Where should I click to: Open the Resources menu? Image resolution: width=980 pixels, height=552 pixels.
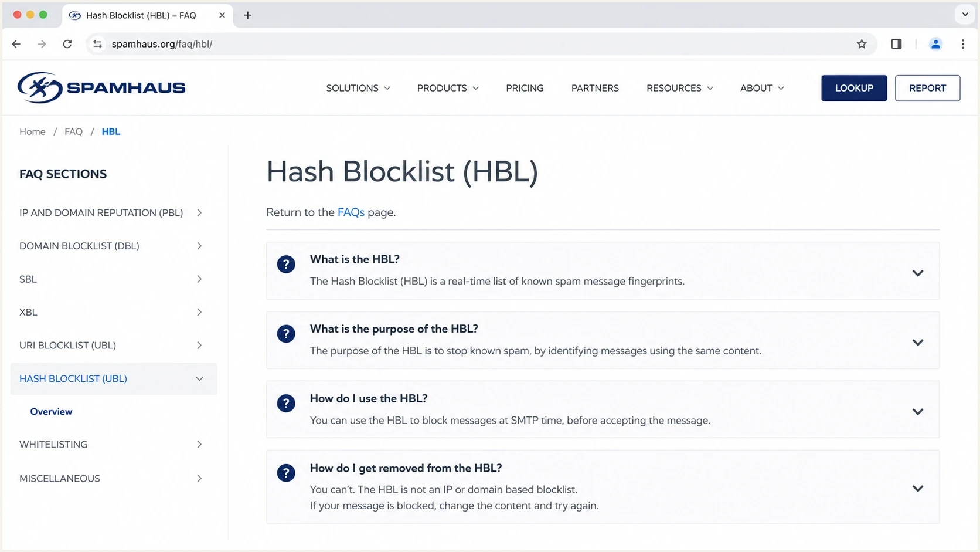point(680,88)
